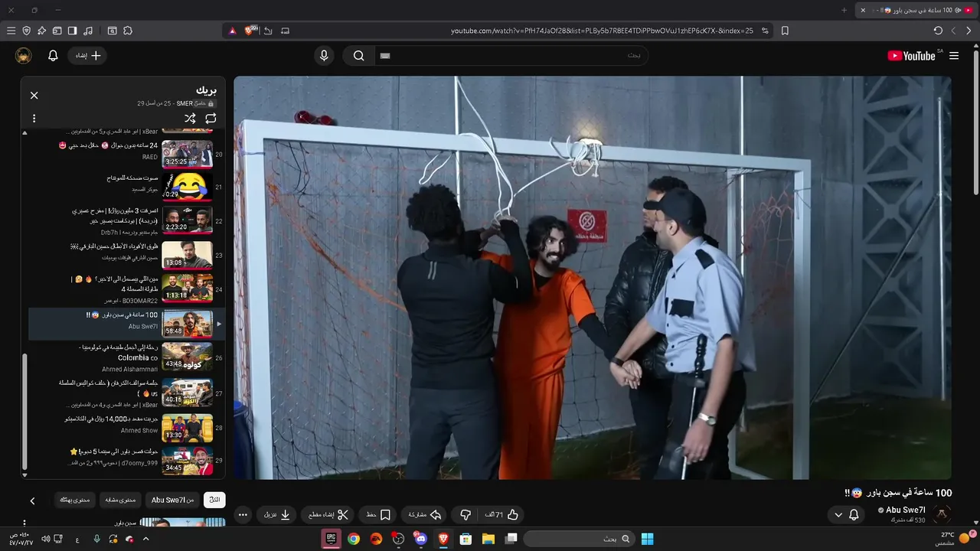Click the Create clip scissors button
Image resolution: width=980 pixels, height=551 pixels.
click(x=328, y=515)
